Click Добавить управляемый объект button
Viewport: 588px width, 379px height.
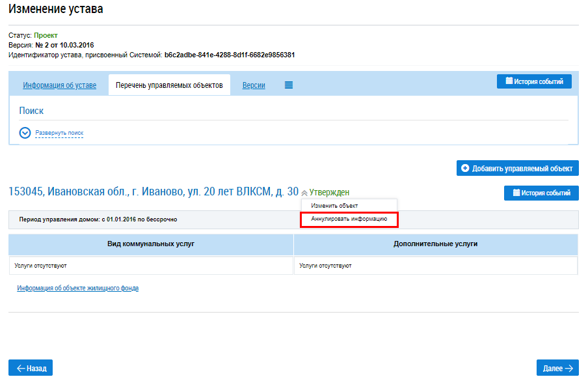(518, 168)
